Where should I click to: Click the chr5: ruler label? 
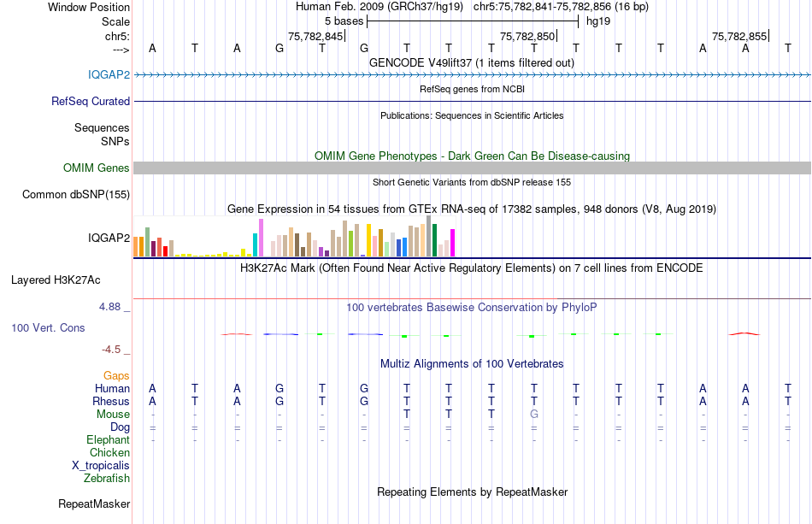(118, 36)
